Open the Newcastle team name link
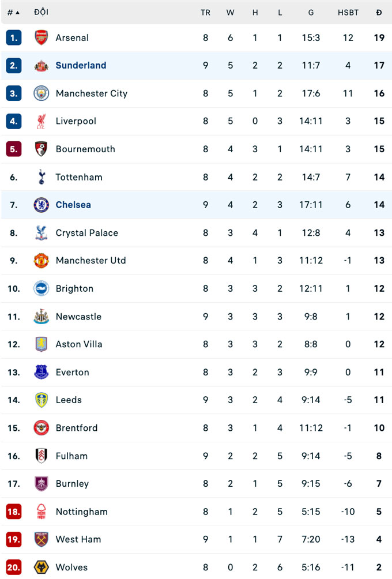 (78, 317)
